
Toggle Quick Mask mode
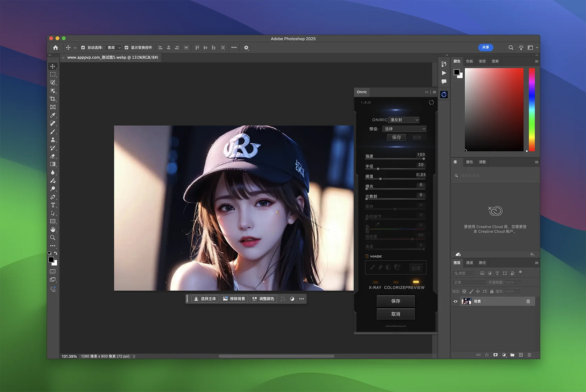[53, 272]
